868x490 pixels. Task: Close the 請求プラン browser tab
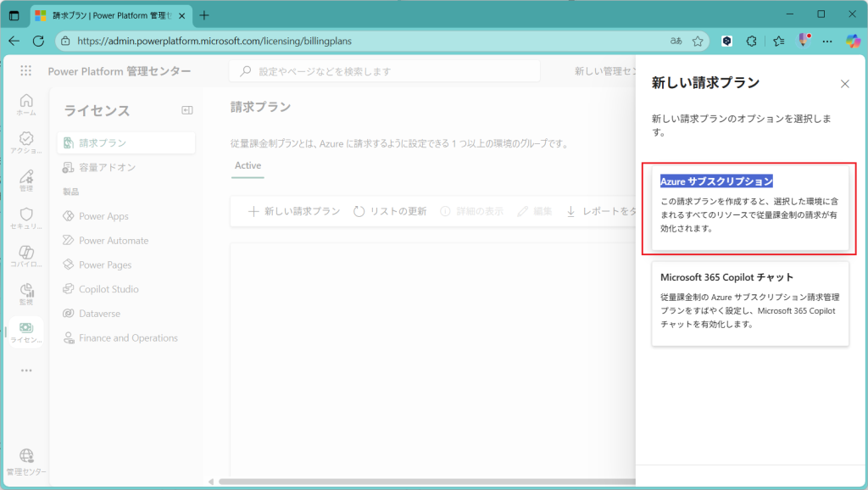click(181, 16)
